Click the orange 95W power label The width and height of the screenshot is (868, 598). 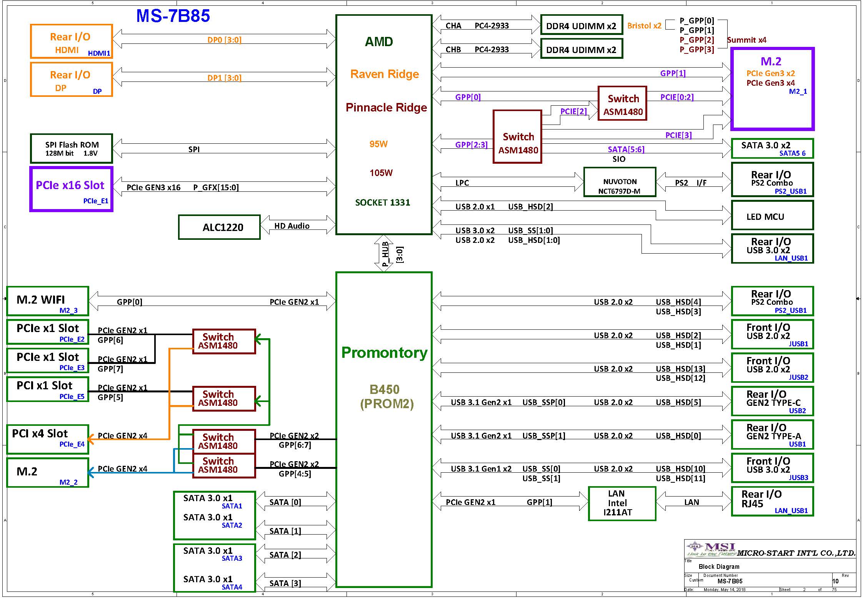click(x=378, y=144)
